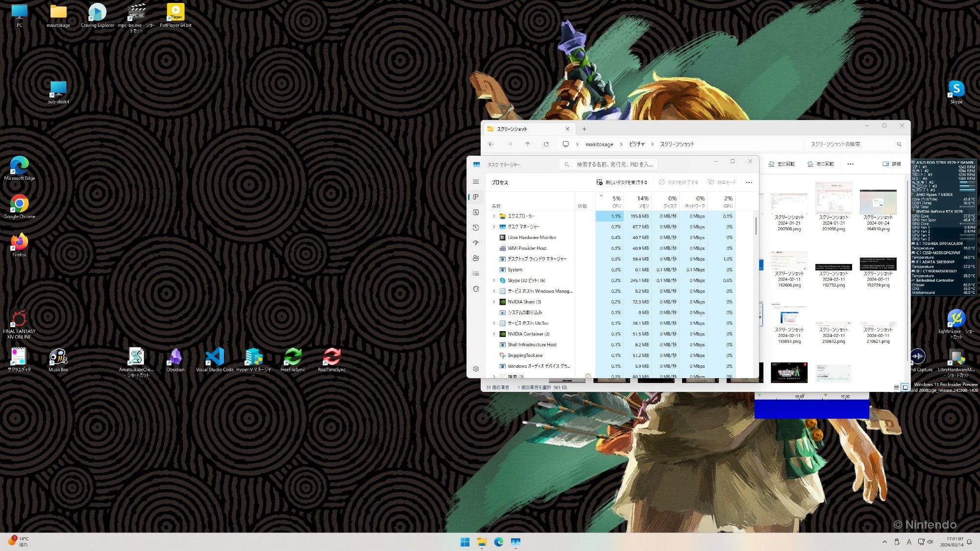Switch Explorer to large thumbnails view
Screen dimensions: 980x551
pos(906,387)
